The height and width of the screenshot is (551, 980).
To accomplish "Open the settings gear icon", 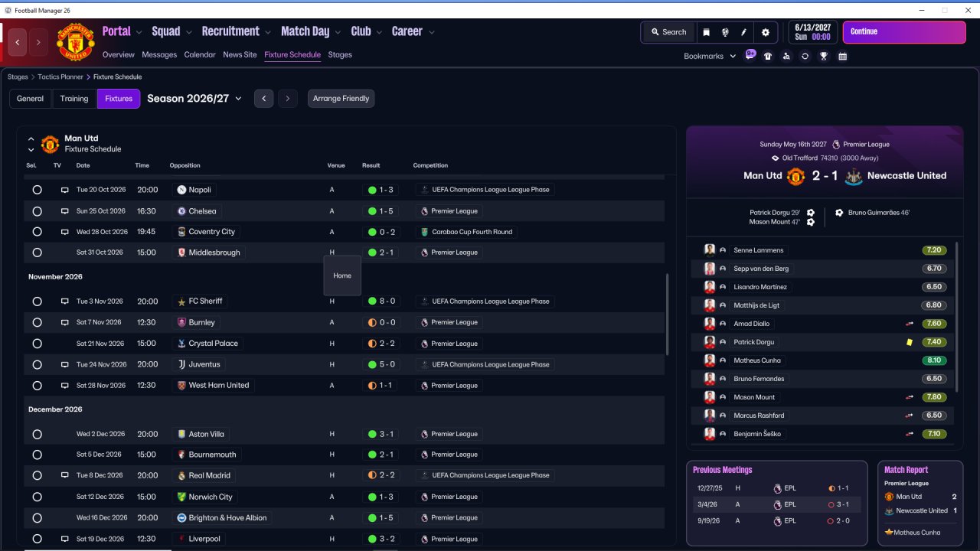I will (766, 32).
